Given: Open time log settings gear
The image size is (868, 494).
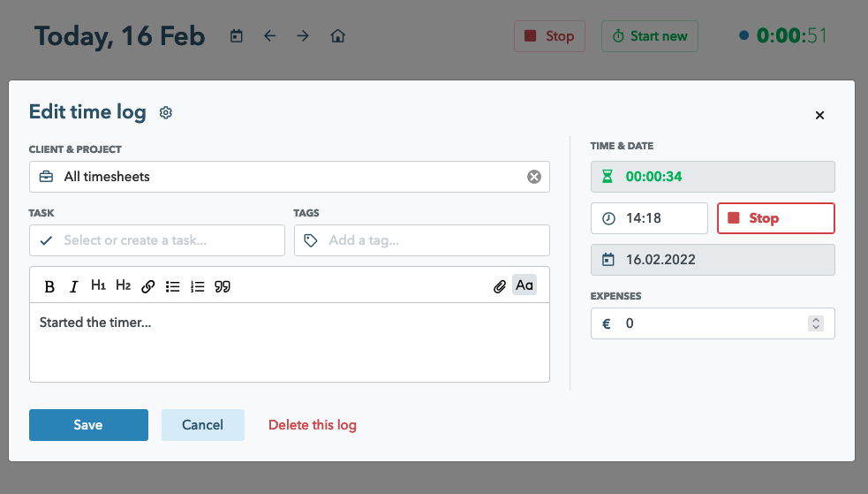Looking at the screenshot, I should pos(166,112).
